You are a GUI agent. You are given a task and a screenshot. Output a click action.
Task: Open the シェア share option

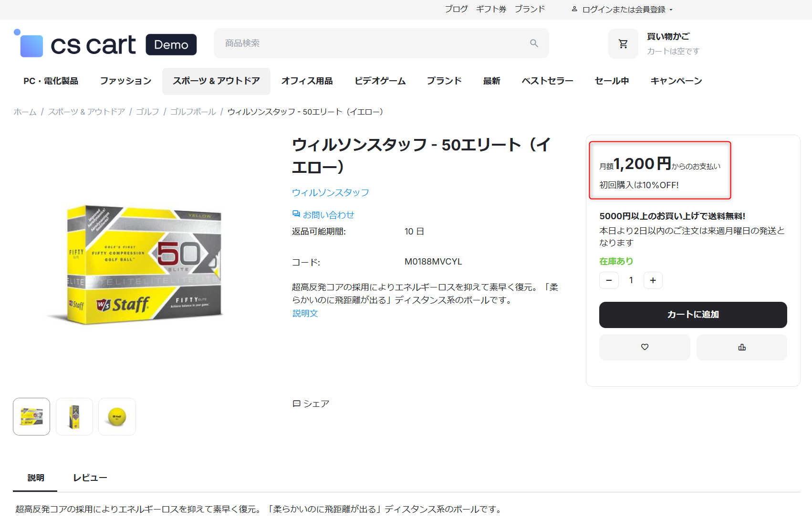(x=311, y=404)
